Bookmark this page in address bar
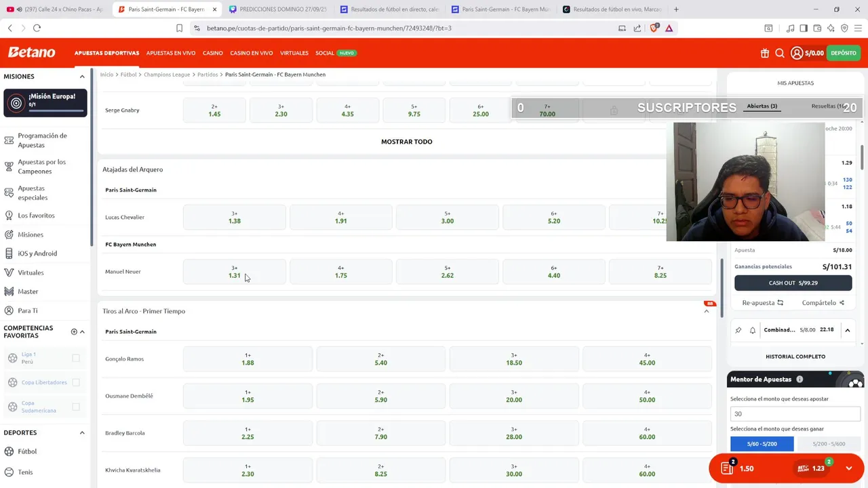The image size is (868, 488). [x=179, y=28]
